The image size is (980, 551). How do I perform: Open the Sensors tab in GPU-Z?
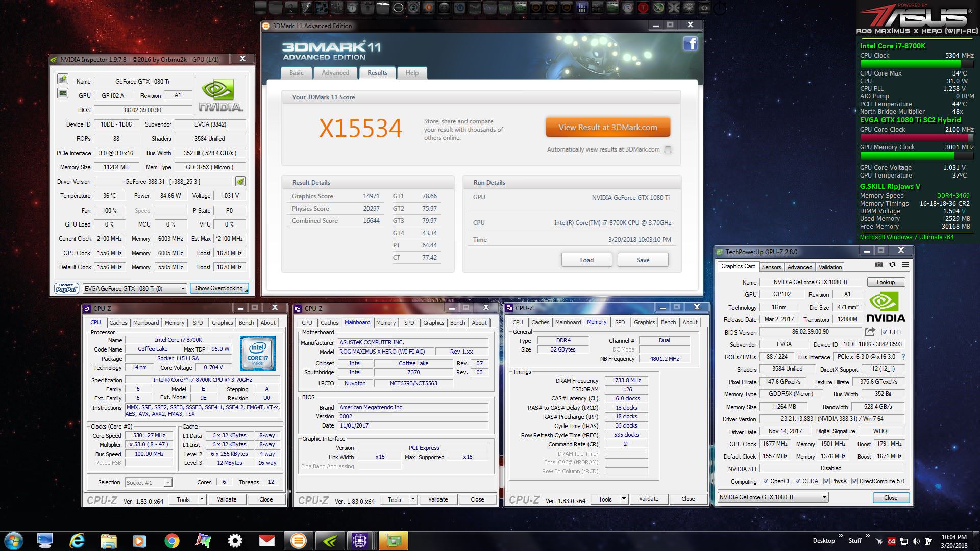[x=771, y=267]
